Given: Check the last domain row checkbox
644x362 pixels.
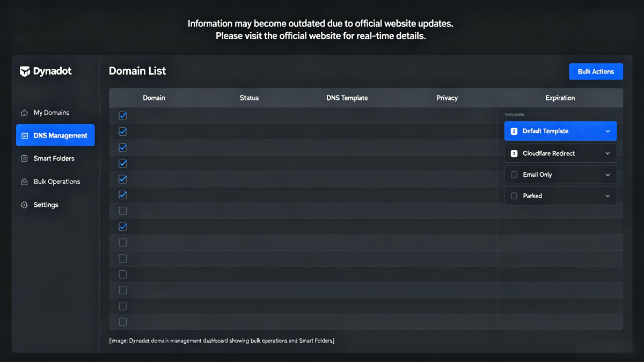Looking at the screenshot, I should (x=122, y=322).
